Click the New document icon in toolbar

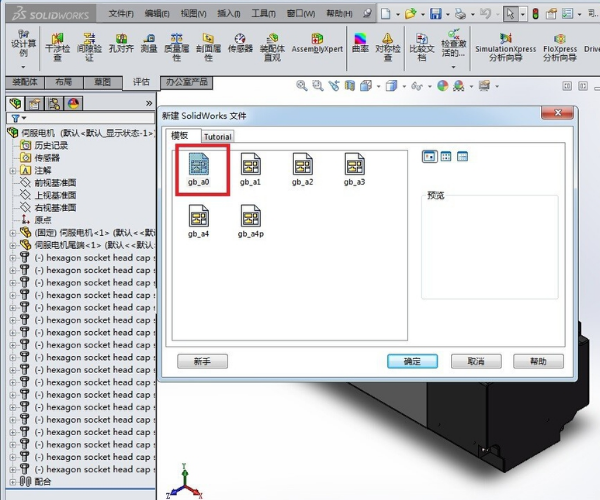click(386, 14)
